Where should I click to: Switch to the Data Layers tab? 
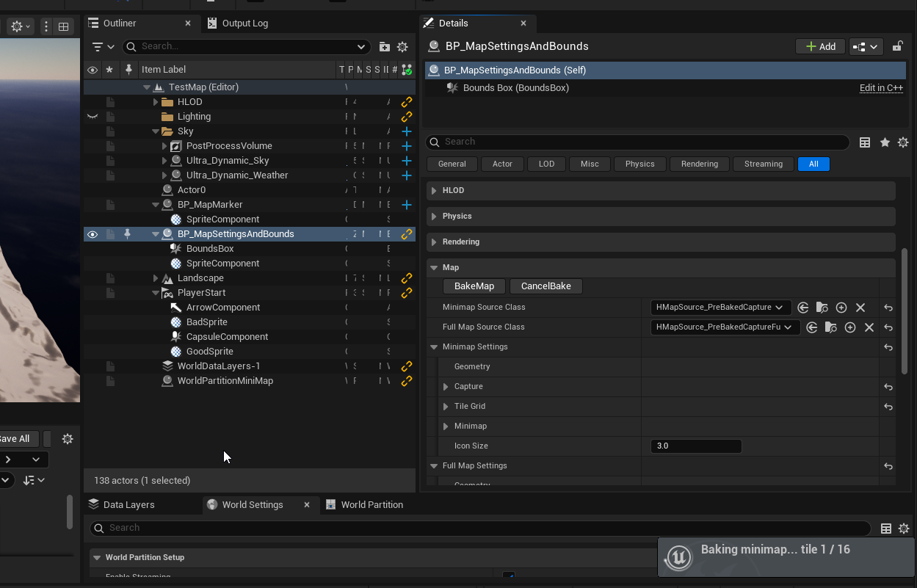122,505
